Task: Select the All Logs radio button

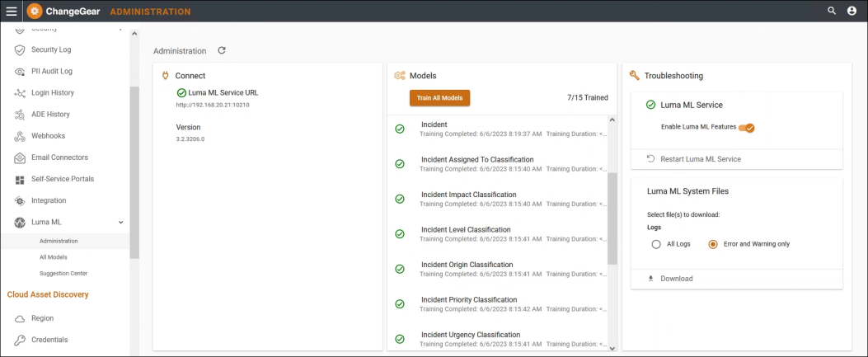Action: pos(656,244)
